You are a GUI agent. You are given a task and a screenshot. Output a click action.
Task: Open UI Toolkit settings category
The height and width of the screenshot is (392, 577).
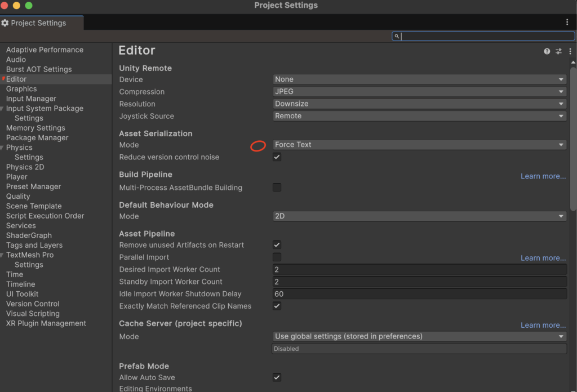[x=22, y=294]
